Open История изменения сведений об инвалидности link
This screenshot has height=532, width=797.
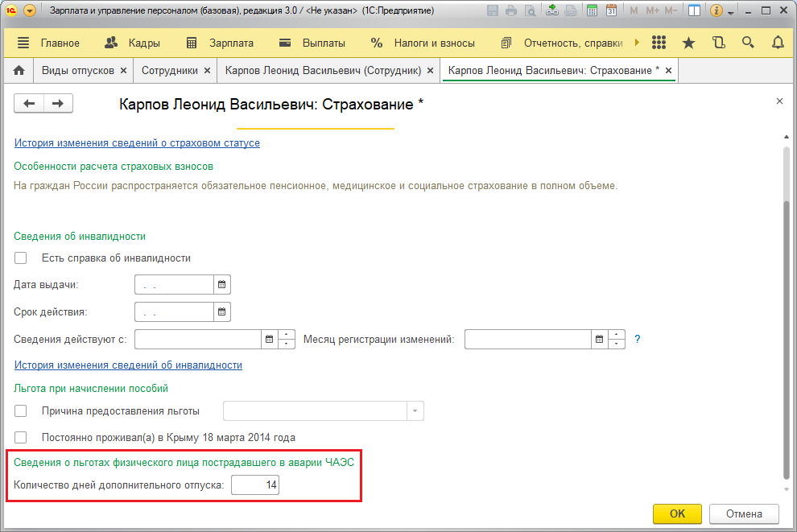click(128, 365)
